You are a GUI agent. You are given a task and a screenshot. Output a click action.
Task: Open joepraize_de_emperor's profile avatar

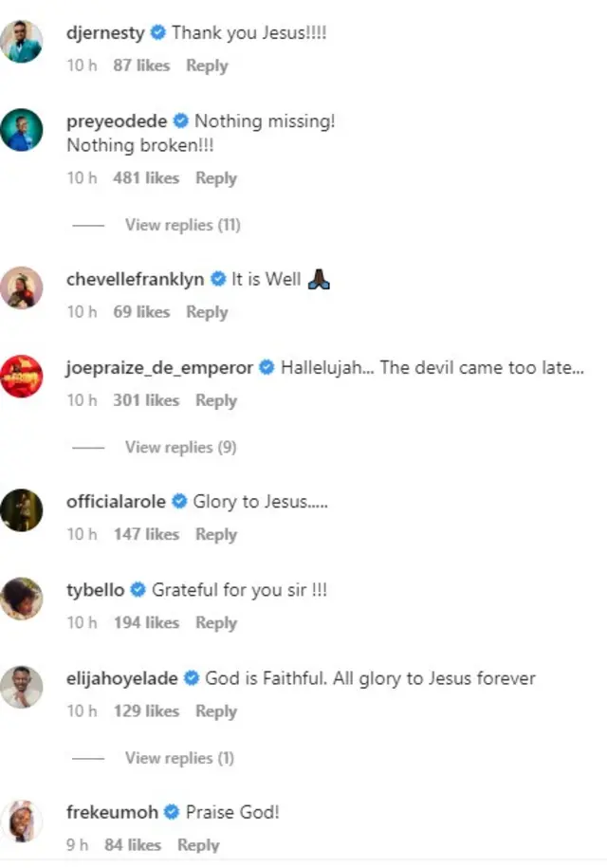[x=22, y=377]
